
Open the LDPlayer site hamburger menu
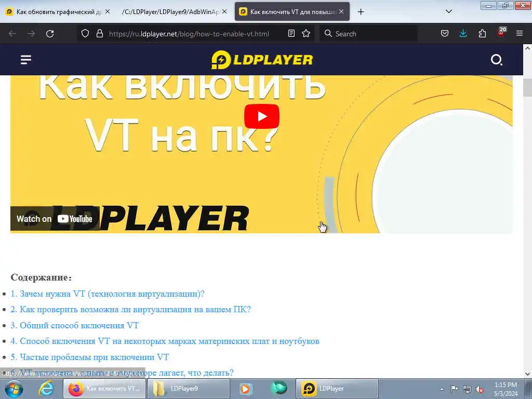click(26, 60)
